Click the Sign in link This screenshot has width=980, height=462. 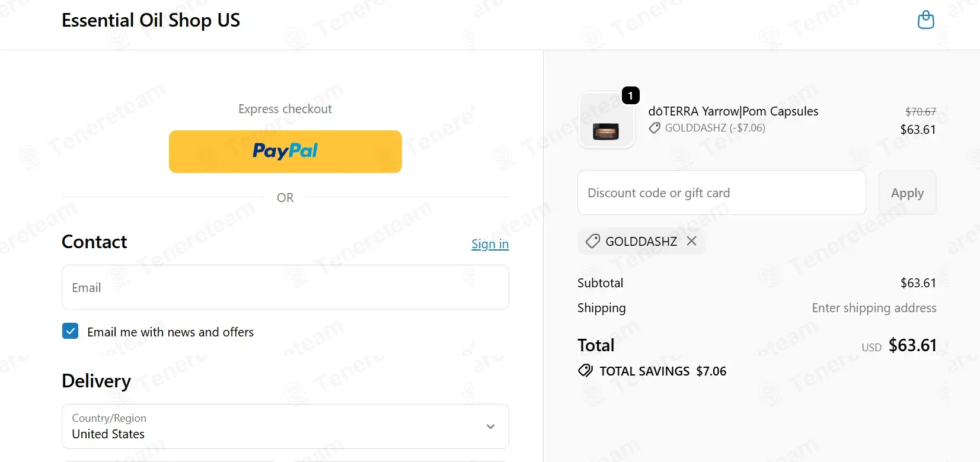490,244
